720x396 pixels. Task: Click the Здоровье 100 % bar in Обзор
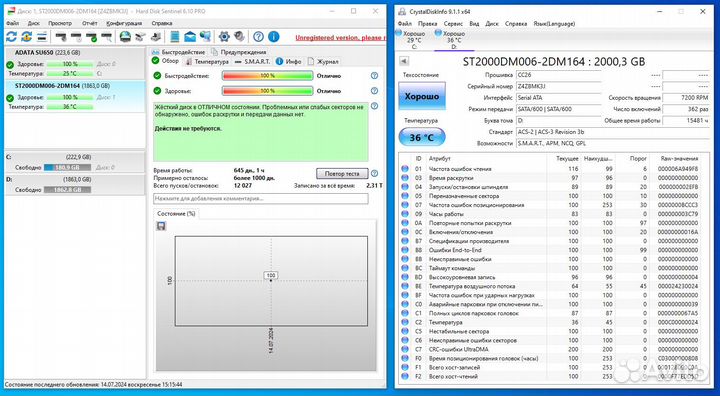coord(268,91)
